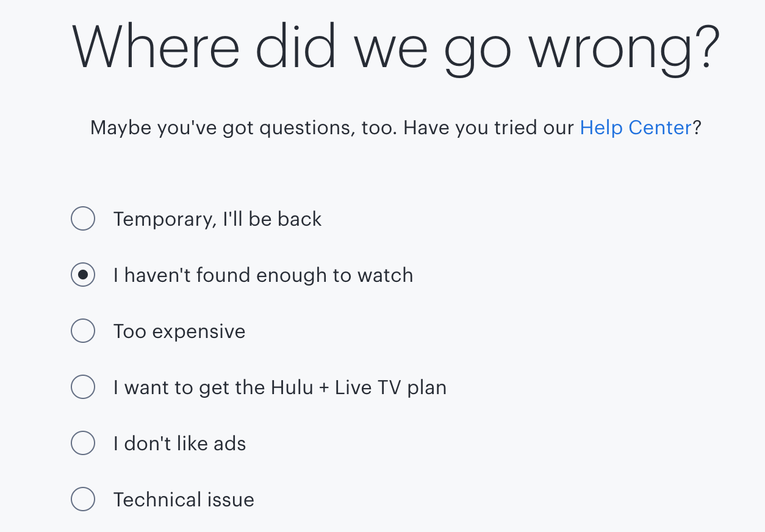Click the "Too expensive" label text
Screen dimensions: 765x532
tap(179, 331)
